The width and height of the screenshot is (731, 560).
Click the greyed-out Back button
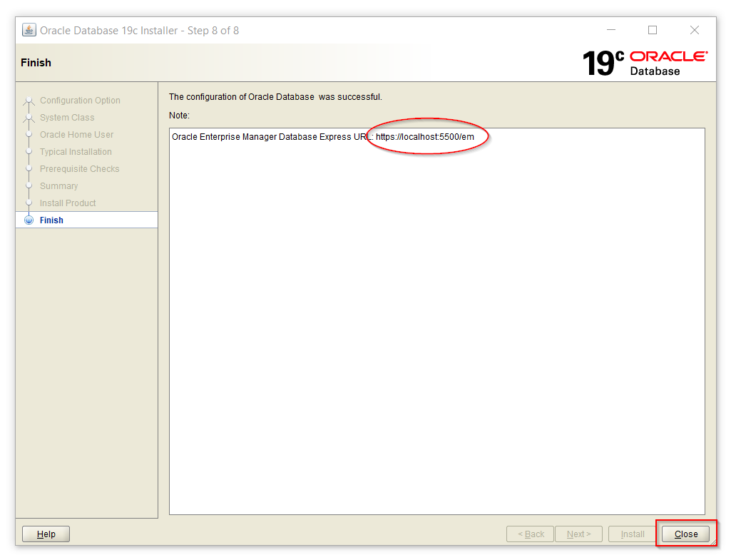531,534
